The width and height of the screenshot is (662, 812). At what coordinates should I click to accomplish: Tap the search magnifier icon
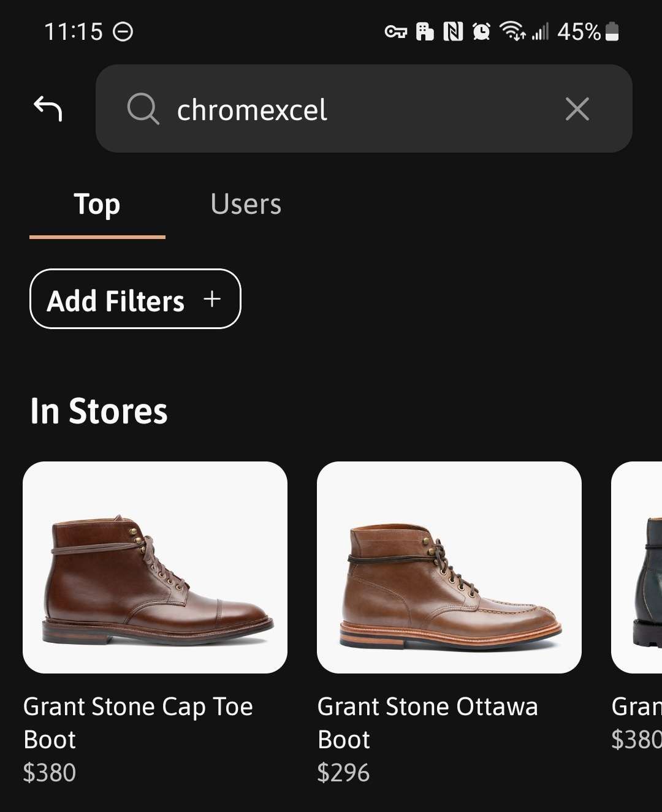click(x=143, y=109)
